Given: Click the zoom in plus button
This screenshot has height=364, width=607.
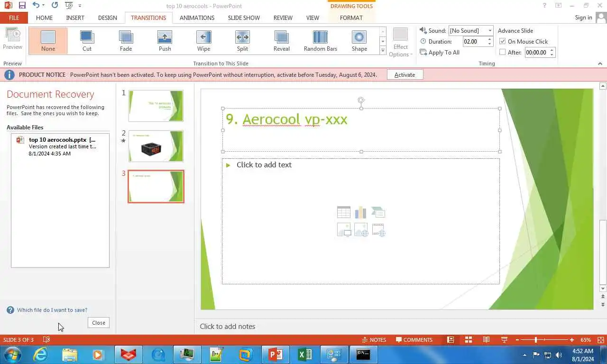Looking at the screenshot, I should (x=572, y=340).
